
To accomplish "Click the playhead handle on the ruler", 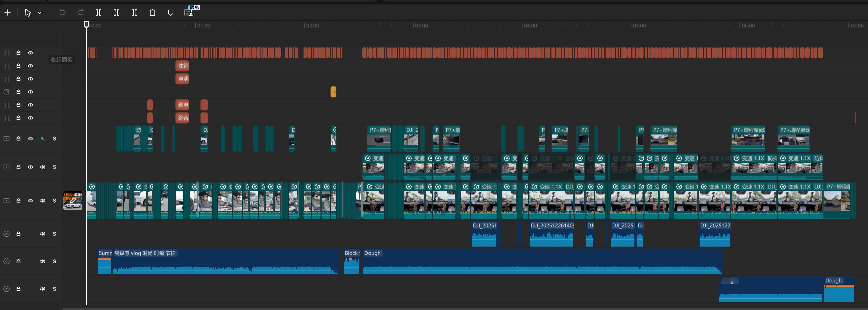I will coord(87,24).
